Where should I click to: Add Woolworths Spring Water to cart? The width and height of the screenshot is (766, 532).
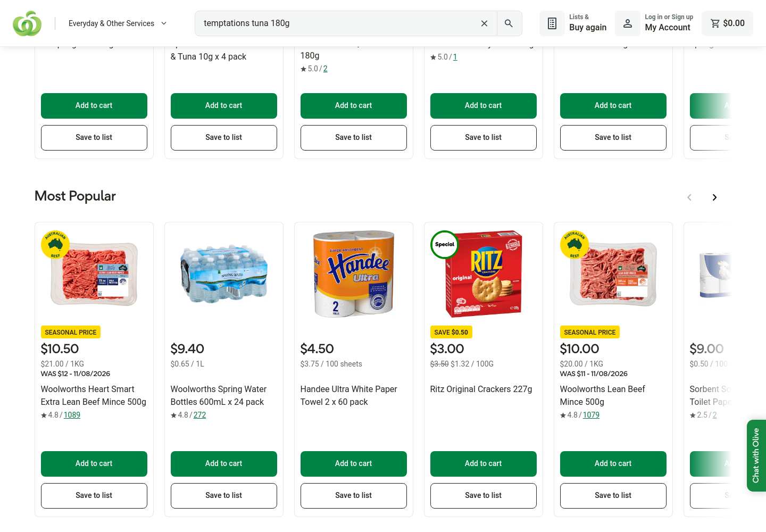224,464
